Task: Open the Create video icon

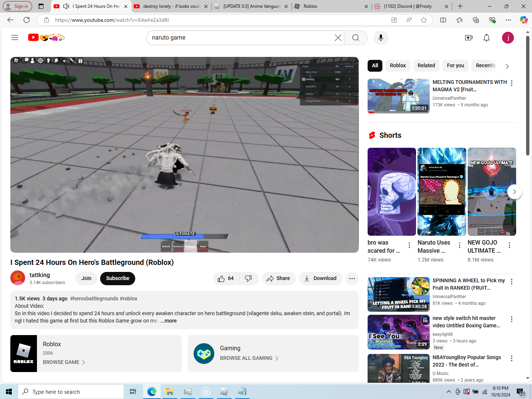Action: tap(469, 38)
